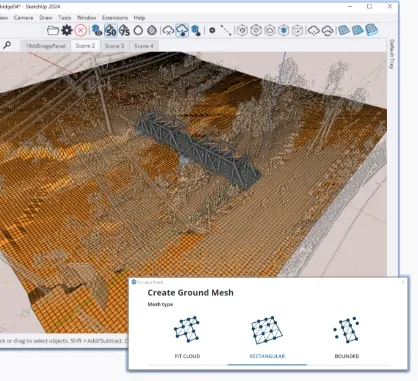Switch to the Scene 3 tab

coord(114,46)
